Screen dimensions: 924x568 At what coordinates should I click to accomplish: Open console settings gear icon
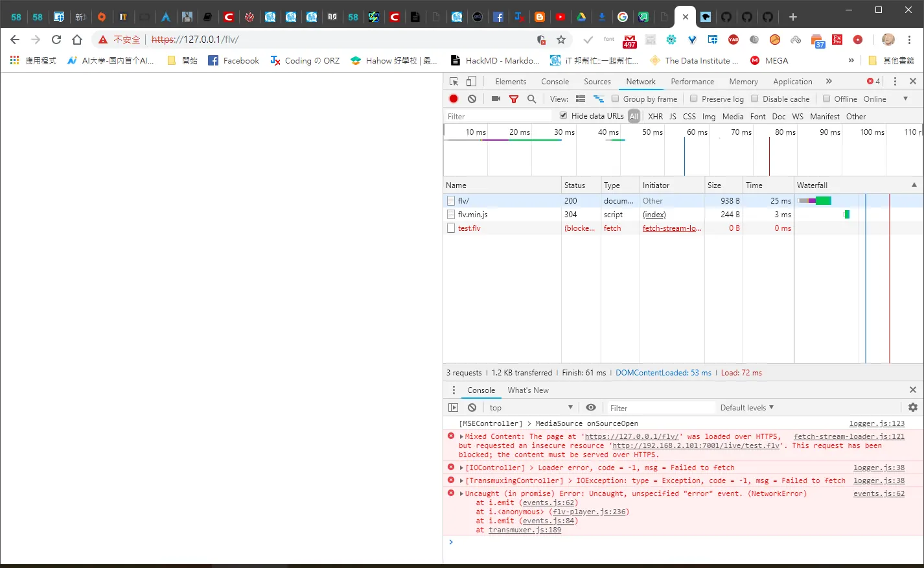pyautogui.click(x=913, y=407)
